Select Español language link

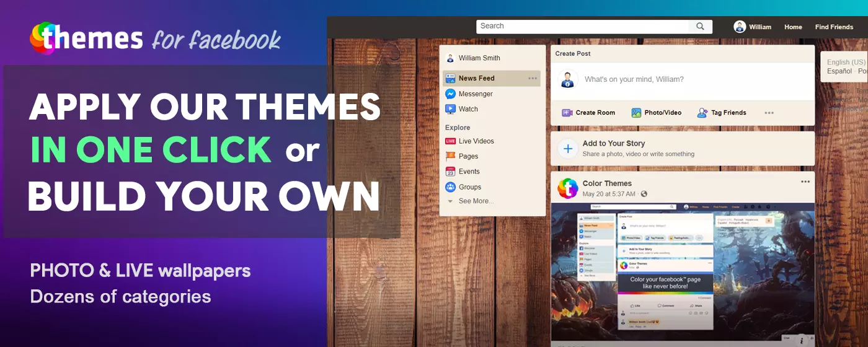839,71
